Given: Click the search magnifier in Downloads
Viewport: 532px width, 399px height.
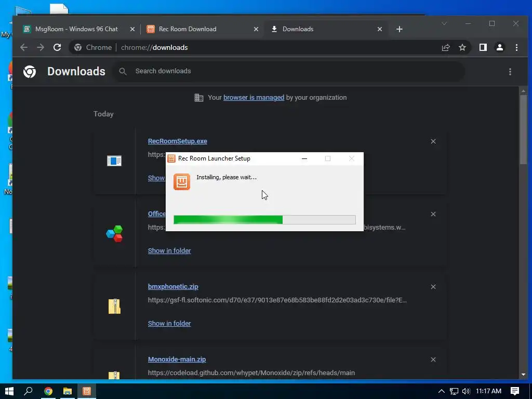Looking at the screenshot, I should [x=123, y=71].
